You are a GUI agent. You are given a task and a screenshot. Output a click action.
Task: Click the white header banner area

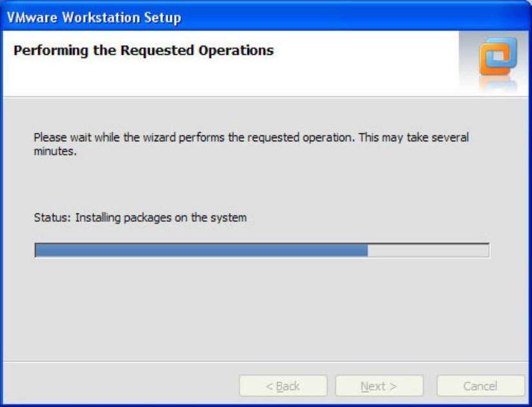pos(231,63)
